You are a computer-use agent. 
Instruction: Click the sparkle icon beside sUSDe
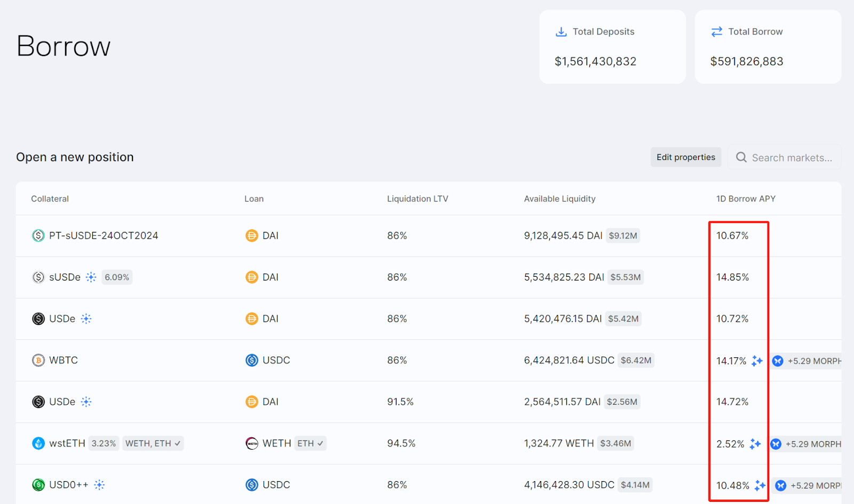(x=91, y=277)
